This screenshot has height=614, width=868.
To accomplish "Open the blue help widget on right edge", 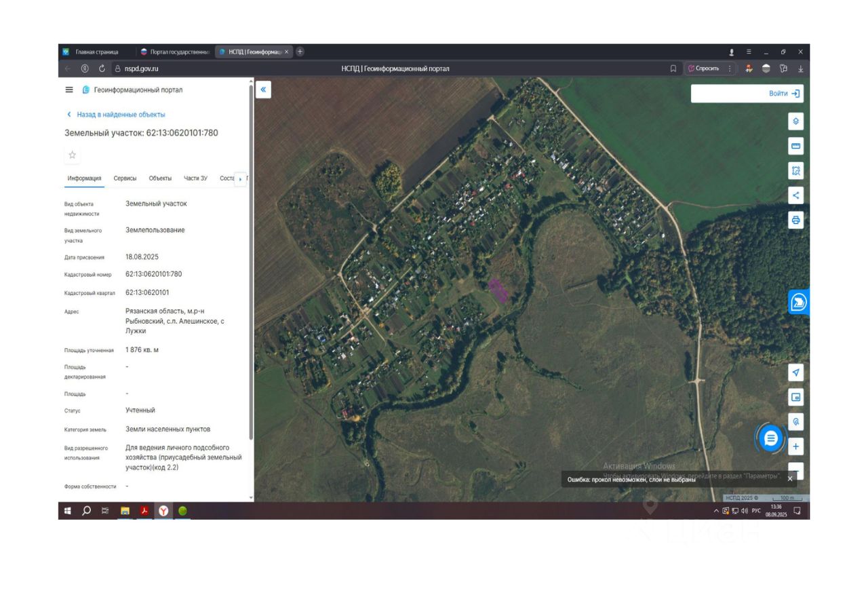I will click(799, 302).
